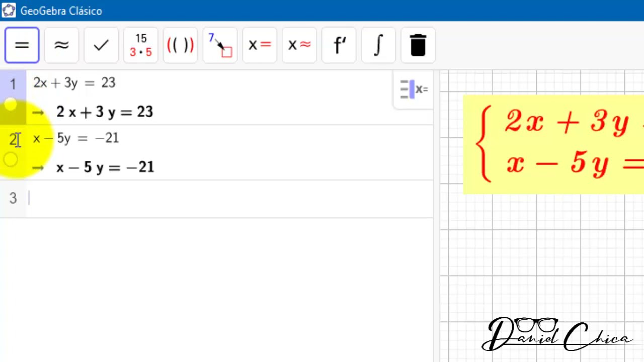Select the Expand parentheses tool
The image size is (644, 362).
(180, 45)
